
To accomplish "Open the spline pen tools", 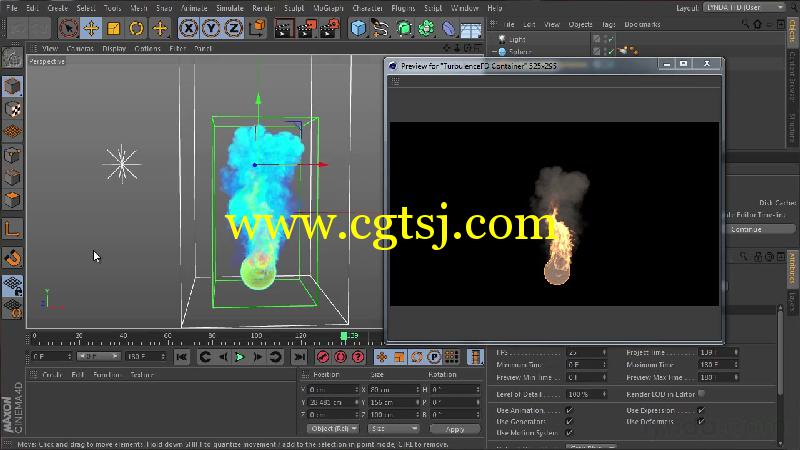I will [381, 28].
